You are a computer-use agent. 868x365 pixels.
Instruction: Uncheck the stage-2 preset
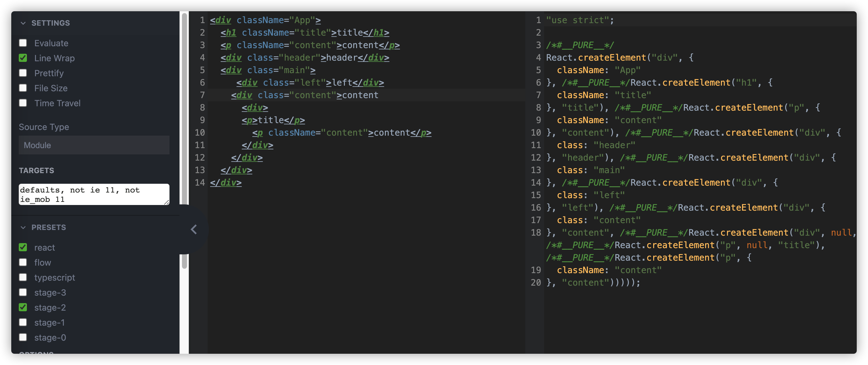click(x=23, y=307)
